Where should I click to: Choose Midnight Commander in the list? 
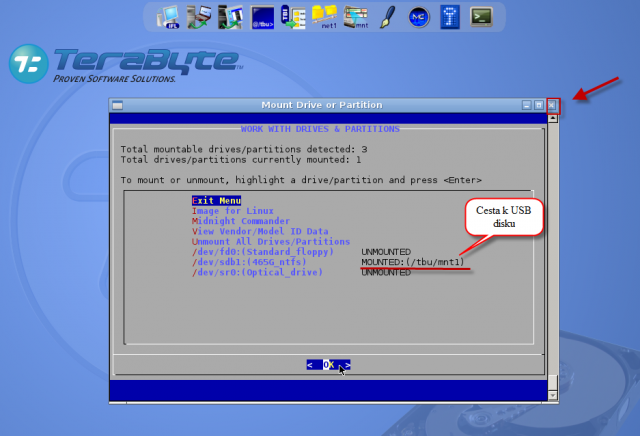[241, 221]
